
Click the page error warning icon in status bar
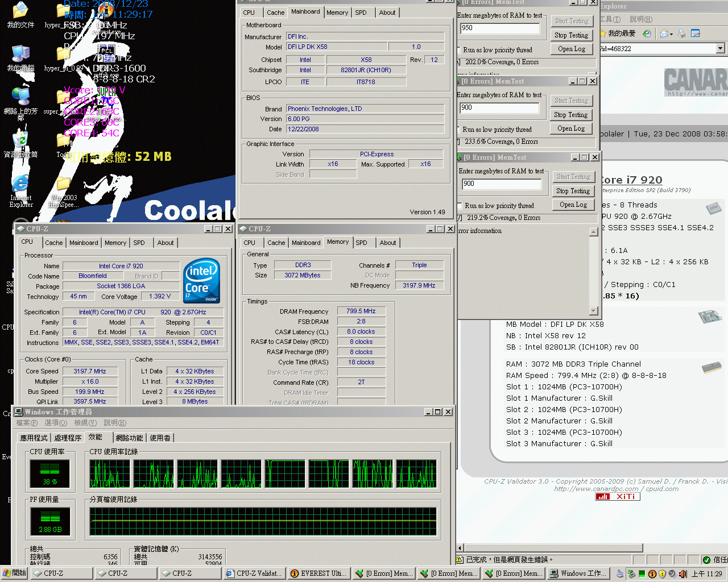tap(461, 559)
